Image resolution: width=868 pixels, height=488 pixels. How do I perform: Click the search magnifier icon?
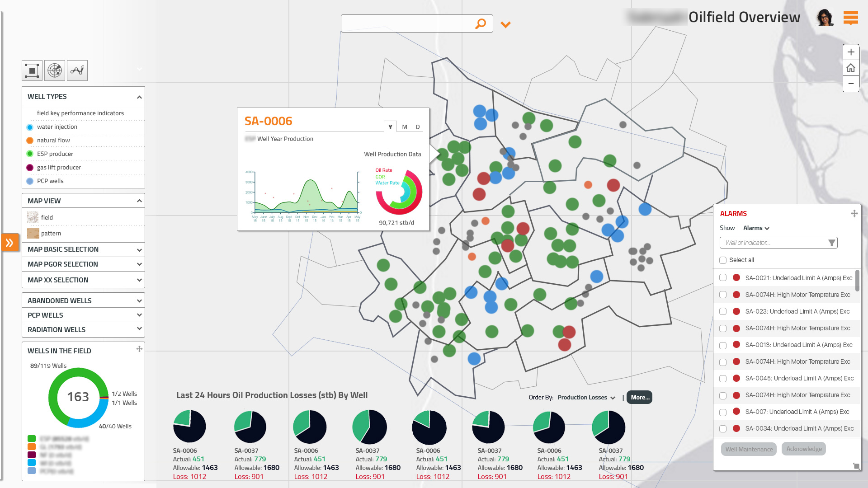pyautogui.click(x=481, y=23)
